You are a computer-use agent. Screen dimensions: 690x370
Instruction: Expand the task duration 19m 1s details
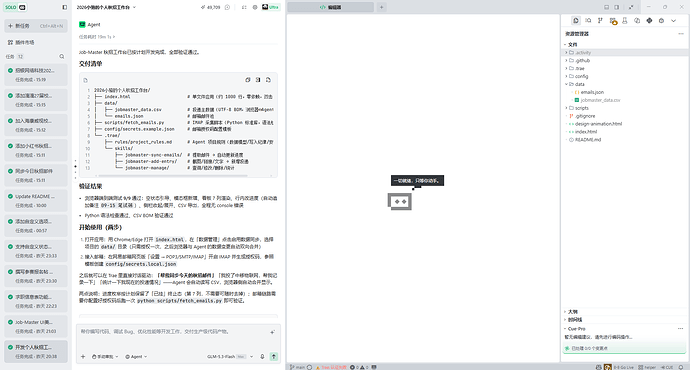[97, 37]
